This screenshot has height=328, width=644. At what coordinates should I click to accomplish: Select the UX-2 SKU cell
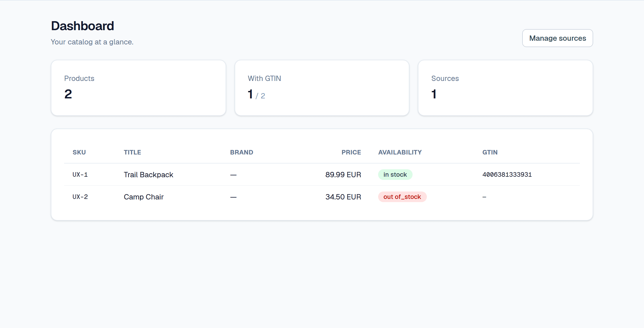coord(80,197)
